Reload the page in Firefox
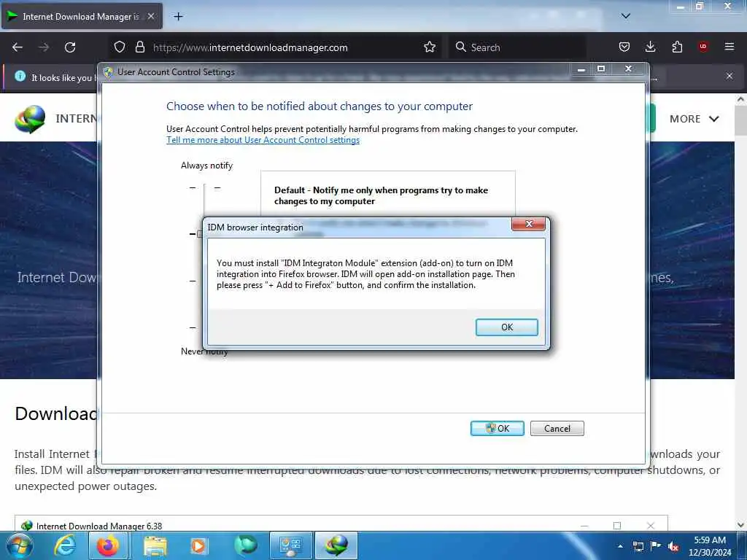This screenshot has width=747, height=560. pos(70,47)
